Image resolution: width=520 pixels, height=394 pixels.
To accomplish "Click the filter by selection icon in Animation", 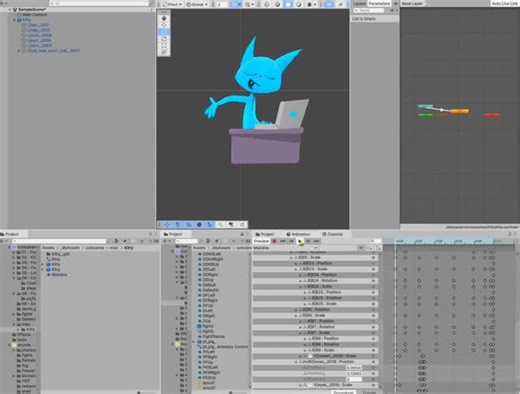I will pos(361,248).
